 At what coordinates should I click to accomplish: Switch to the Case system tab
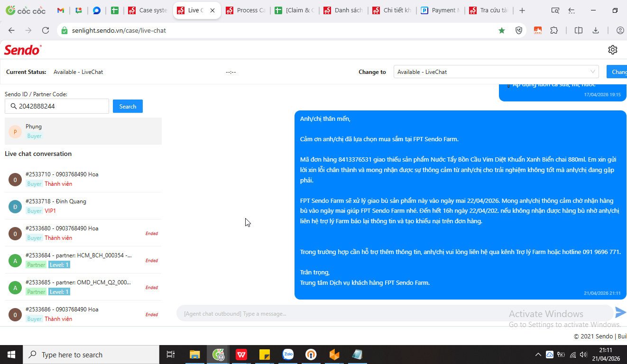click(x=148, y=10)
